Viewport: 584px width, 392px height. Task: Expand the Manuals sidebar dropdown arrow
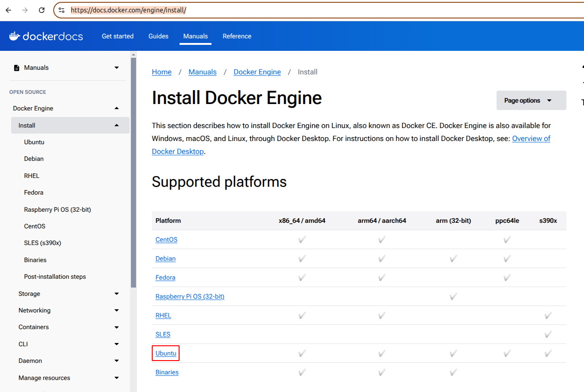coord(117,68)
